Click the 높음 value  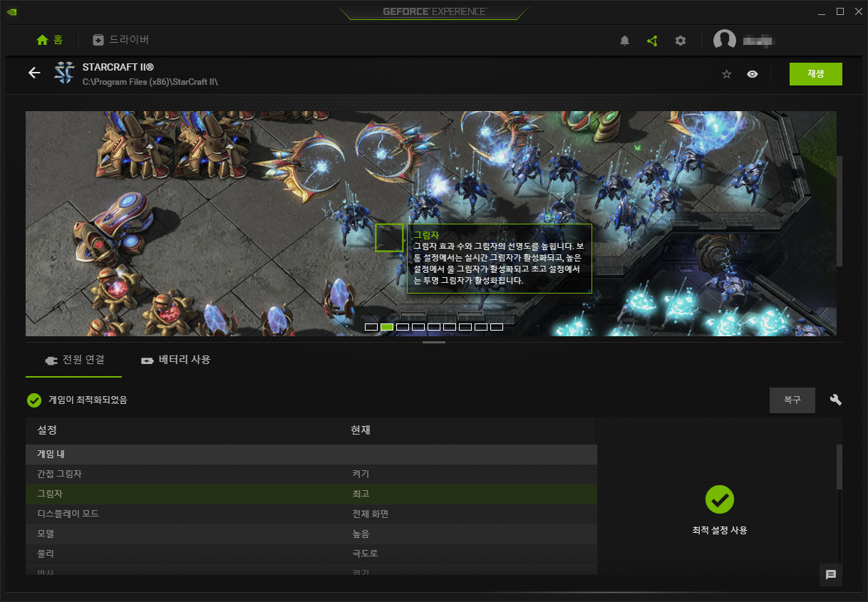click(361, 534)
